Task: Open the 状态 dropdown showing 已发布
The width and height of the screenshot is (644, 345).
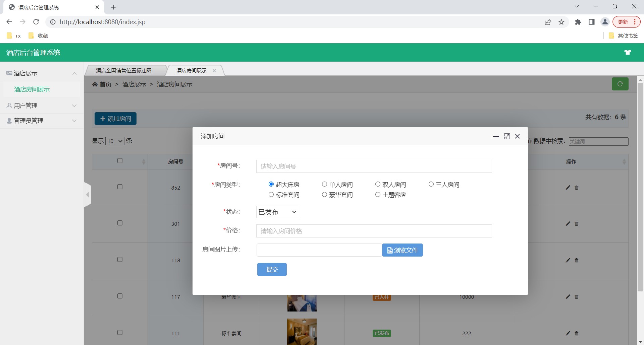Action: pyautogui.click(x=277, y=212)
